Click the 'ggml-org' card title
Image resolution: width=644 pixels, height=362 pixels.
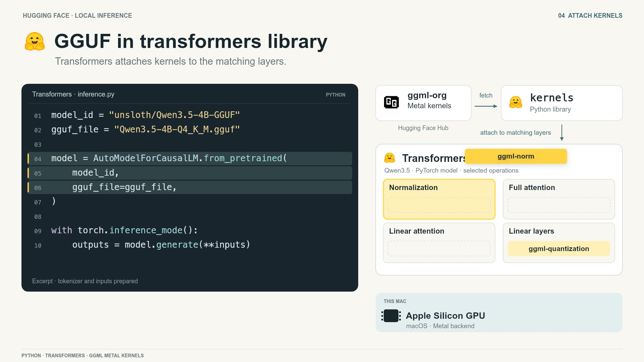(427, 96)
